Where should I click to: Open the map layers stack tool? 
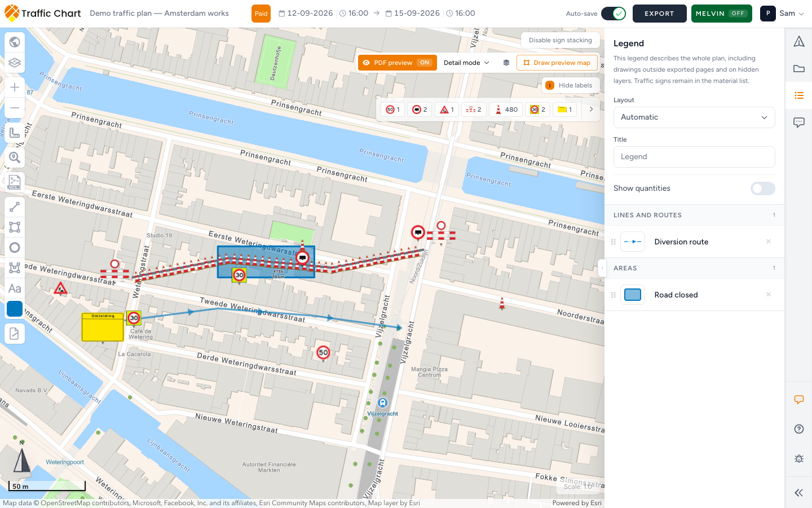(x=15, y=63)
